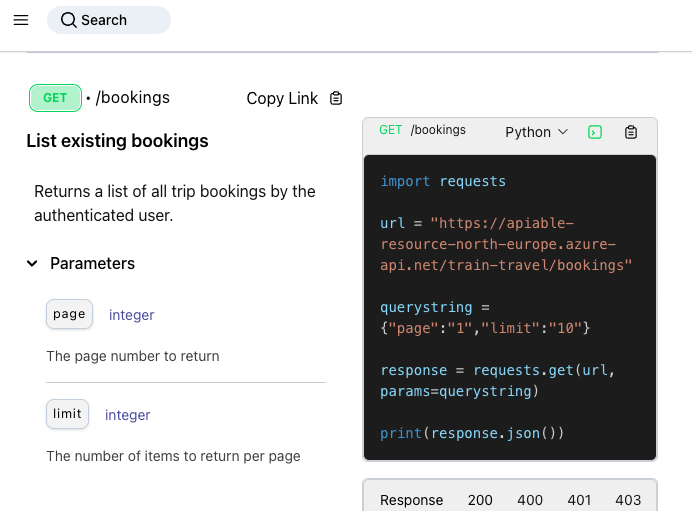Viewport: 692px width, 511px height.
Task: Click the /bookings endpoint path title
Action: (132, 98)
